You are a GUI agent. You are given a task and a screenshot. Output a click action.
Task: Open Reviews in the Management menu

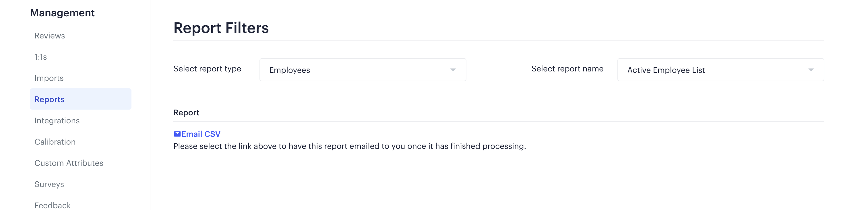click(50, 36)
